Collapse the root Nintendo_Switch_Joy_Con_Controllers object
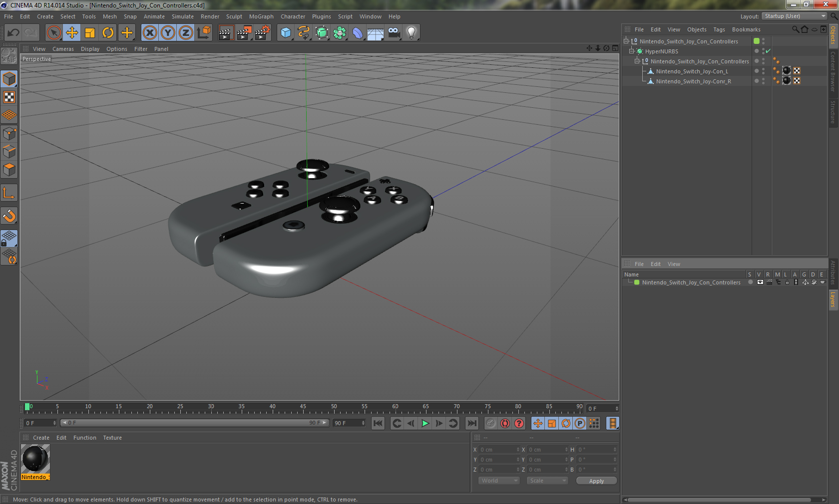This screenshot has width=839, height=504. coord(626,41)
